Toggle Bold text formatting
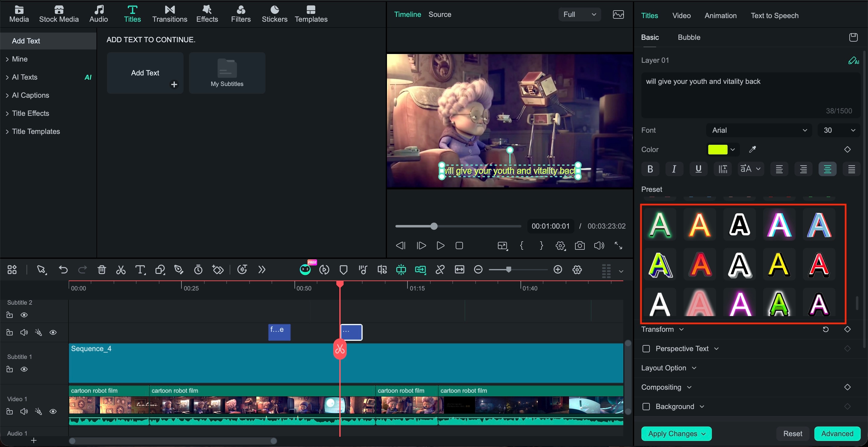 click(x=650, y=169)
